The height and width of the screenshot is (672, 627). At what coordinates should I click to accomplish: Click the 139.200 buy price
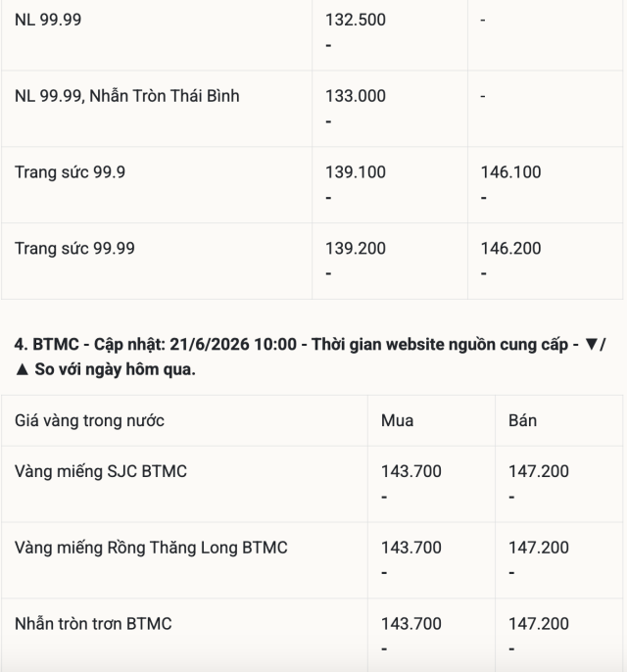(x=356, y=249)
